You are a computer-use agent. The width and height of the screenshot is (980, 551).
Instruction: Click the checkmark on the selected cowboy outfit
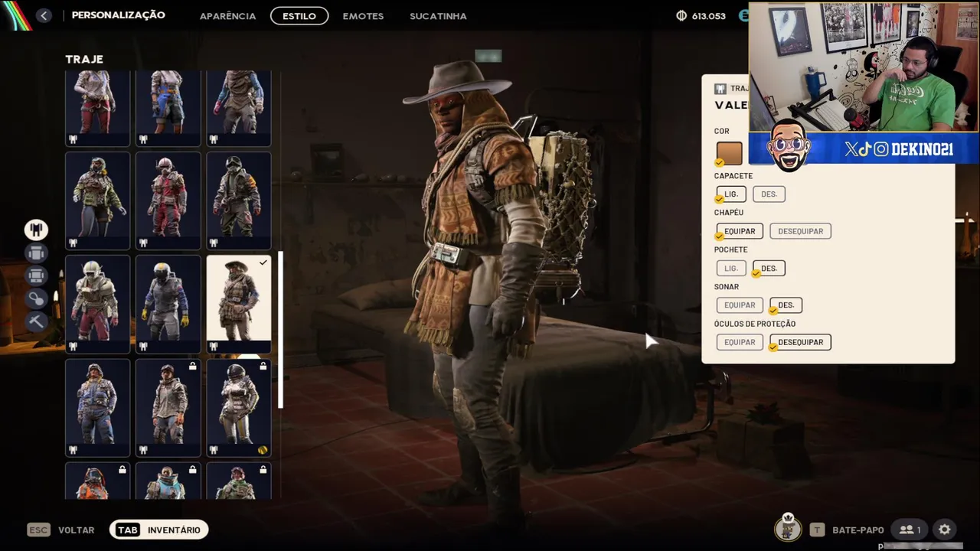click(263, 262)
